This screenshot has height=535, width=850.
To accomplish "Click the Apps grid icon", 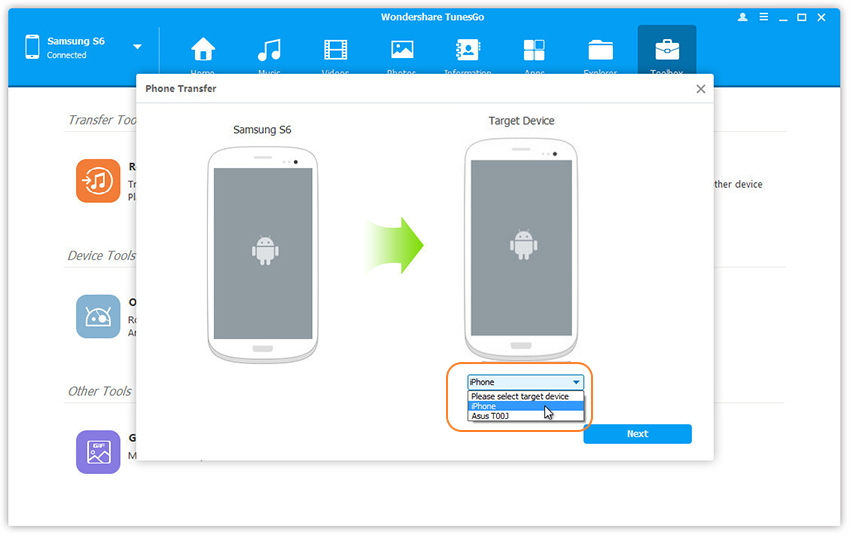I will coord(534,50).
